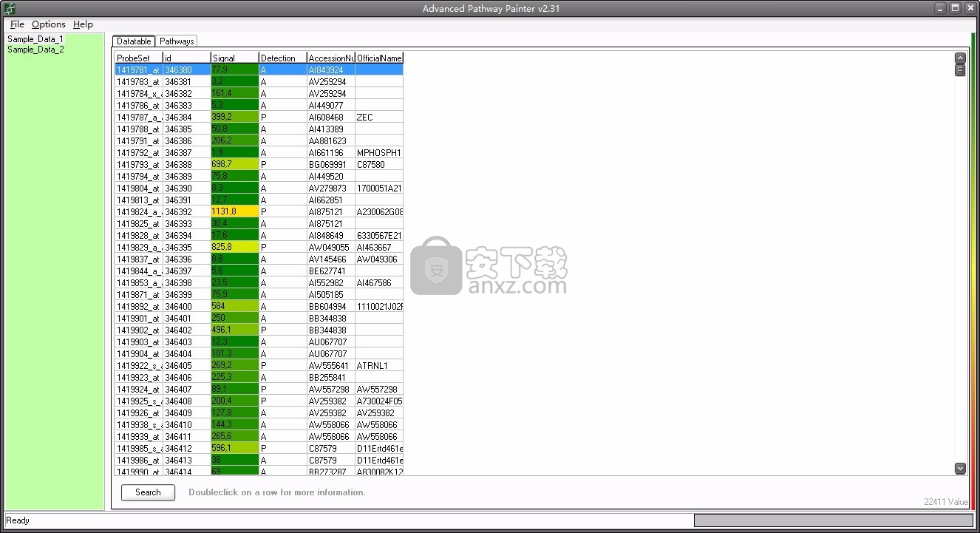Click accession cell AI662851
980x533 pixels.
[x=330, y=200]
